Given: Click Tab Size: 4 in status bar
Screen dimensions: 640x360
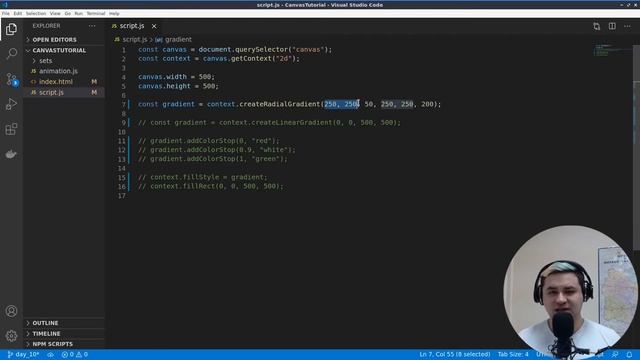Looking at the screenshot, I should pyautogui.click(x=513, y=354).
